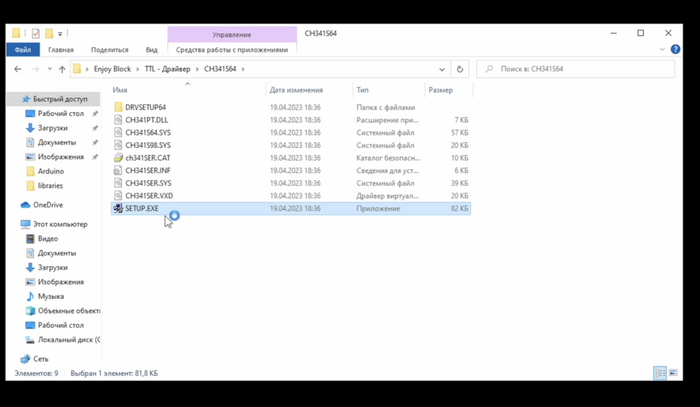Open the Поделиться ribbon tab
Viewport: 700px width, 407px height.
coord(109,49)
